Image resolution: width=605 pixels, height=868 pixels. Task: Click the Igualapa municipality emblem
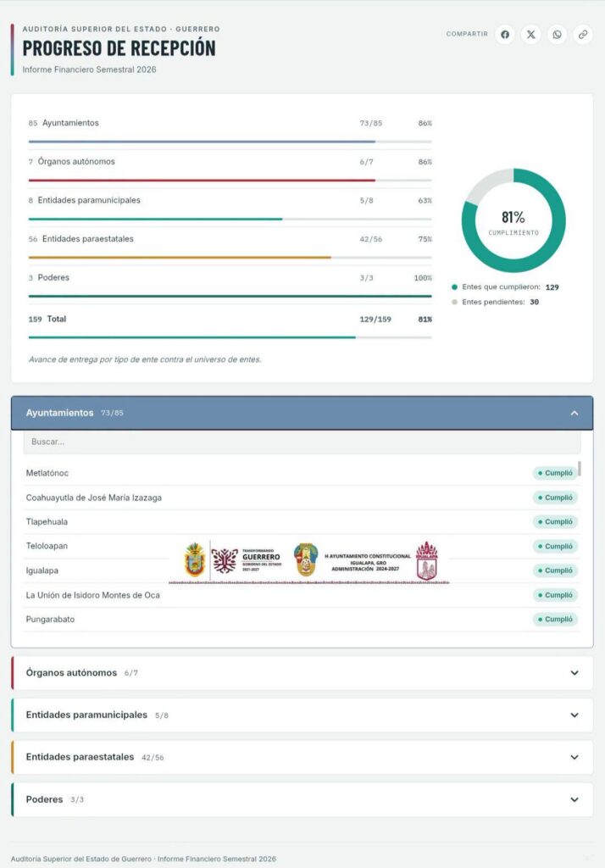pyautogui.click(x=427, y=560)
